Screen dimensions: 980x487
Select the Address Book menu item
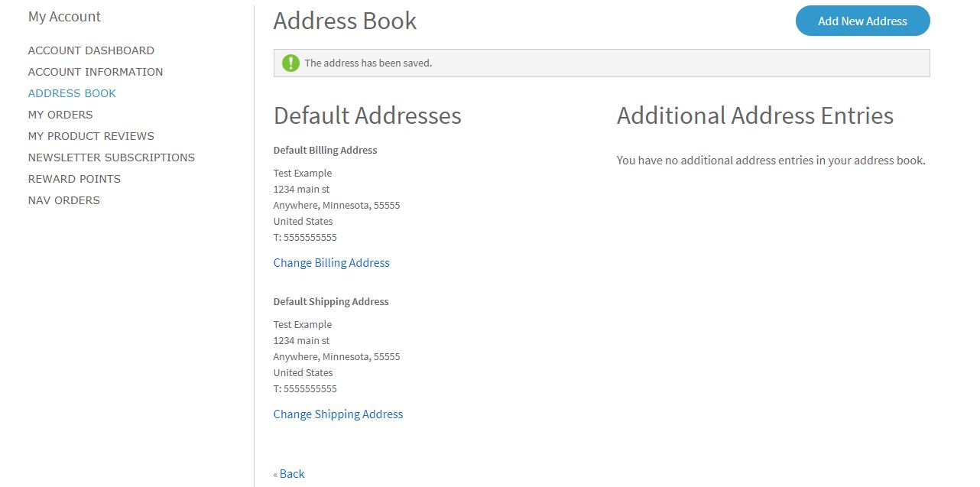tap(72, 93)
